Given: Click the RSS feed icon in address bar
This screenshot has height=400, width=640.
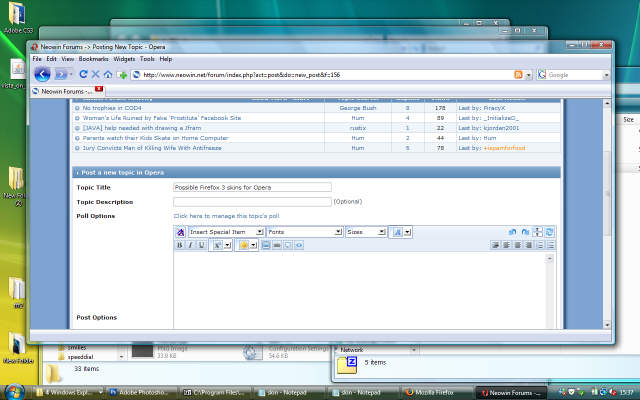Looking at the screenshot, I should click(x=518, y=75).
